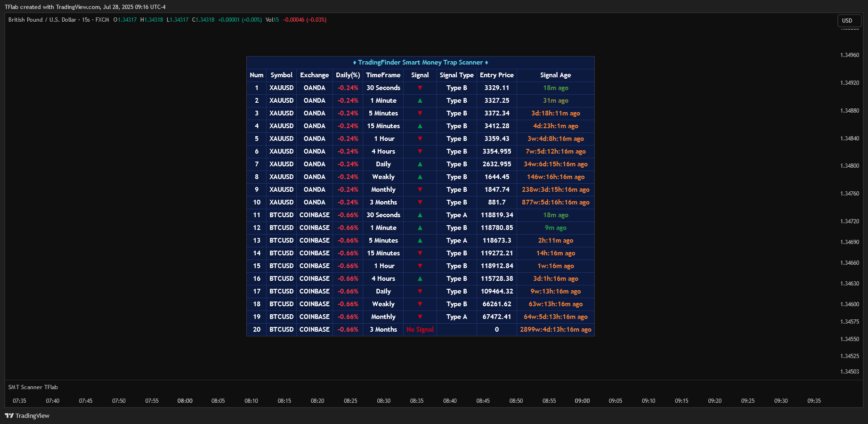The width and height of the screenshot is (868, 424).
Task: Click the 3 Months timeframe in row 20
Action: tap(383, 329)
